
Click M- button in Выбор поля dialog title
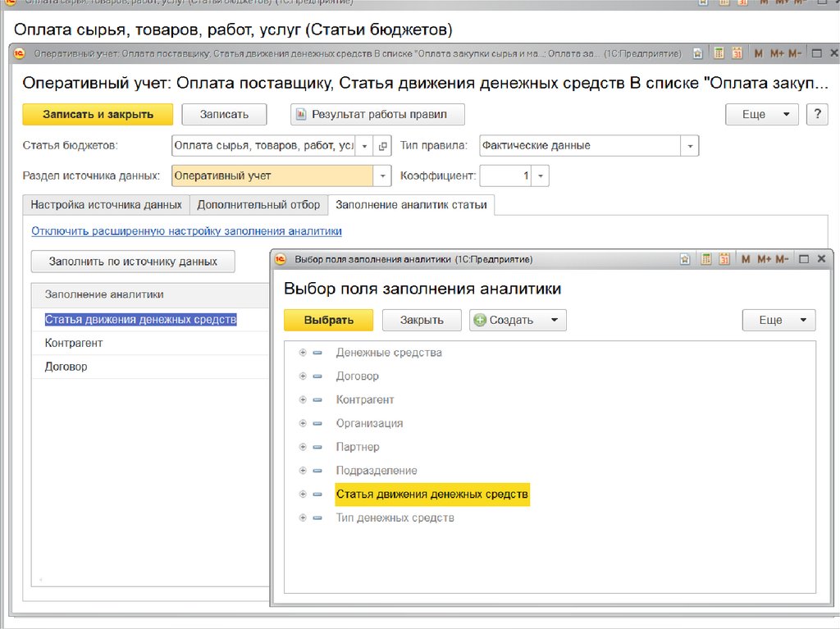782,259
